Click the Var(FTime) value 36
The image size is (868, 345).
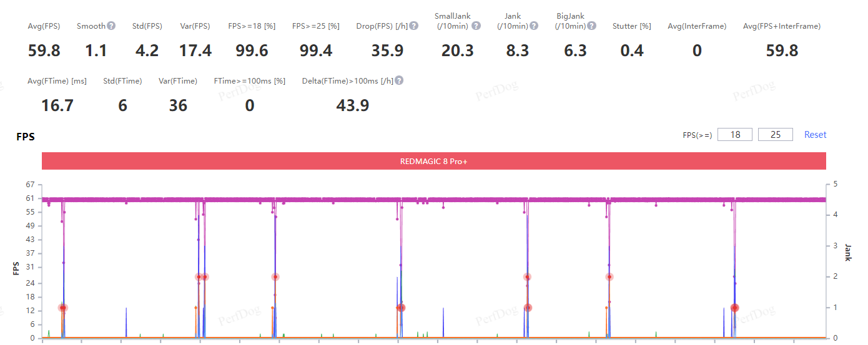click(x=178, y=105)
